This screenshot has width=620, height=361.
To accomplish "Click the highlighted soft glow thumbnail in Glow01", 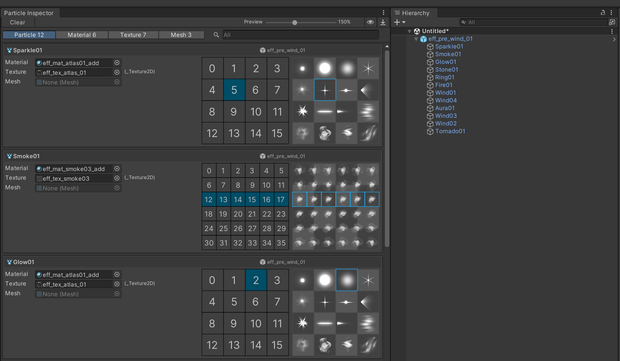I will click(346, 280).
